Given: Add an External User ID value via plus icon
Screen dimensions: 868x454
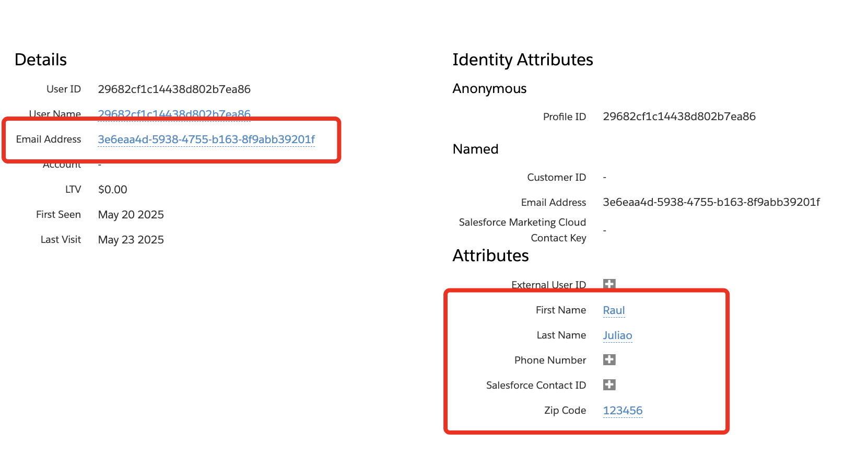Looking at the screenshot, I should click(609, 284).
